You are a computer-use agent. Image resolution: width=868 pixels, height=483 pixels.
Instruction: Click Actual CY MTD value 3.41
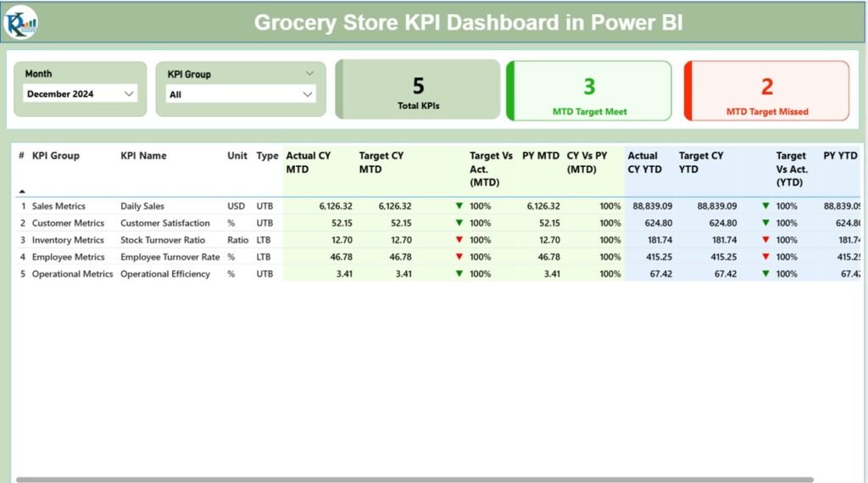(344, 274)
